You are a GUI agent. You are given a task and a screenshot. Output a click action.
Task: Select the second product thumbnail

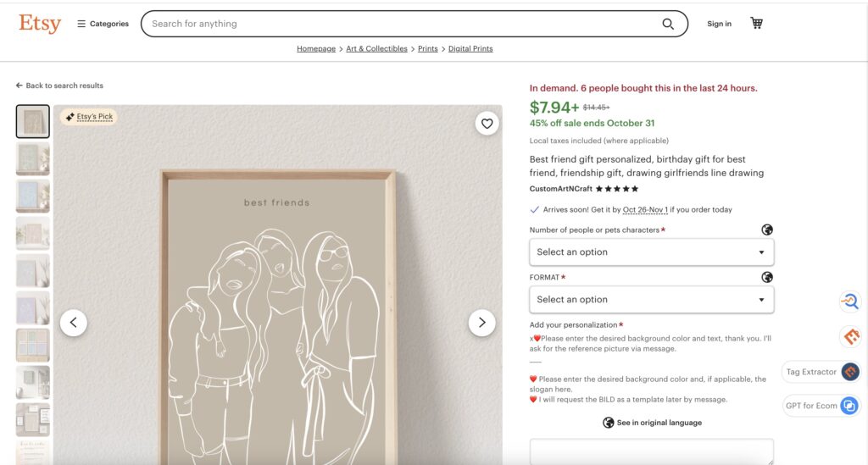[33, 158]
